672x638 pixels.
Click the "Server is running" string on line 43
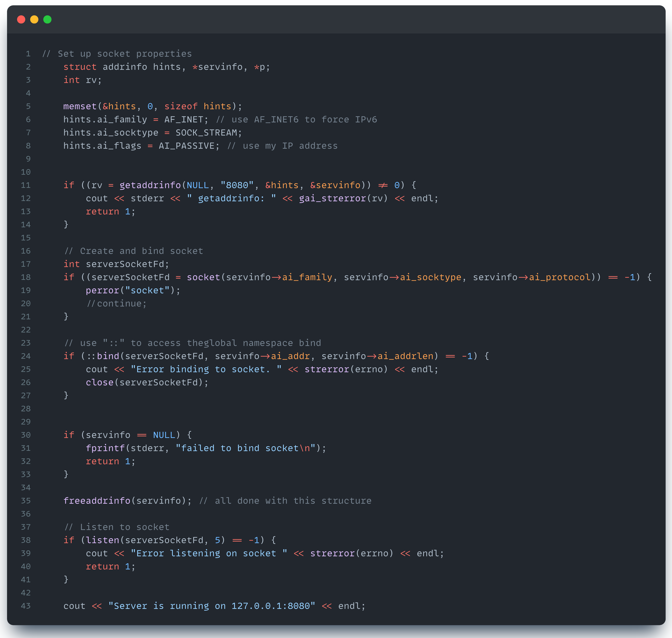point(211,606)
